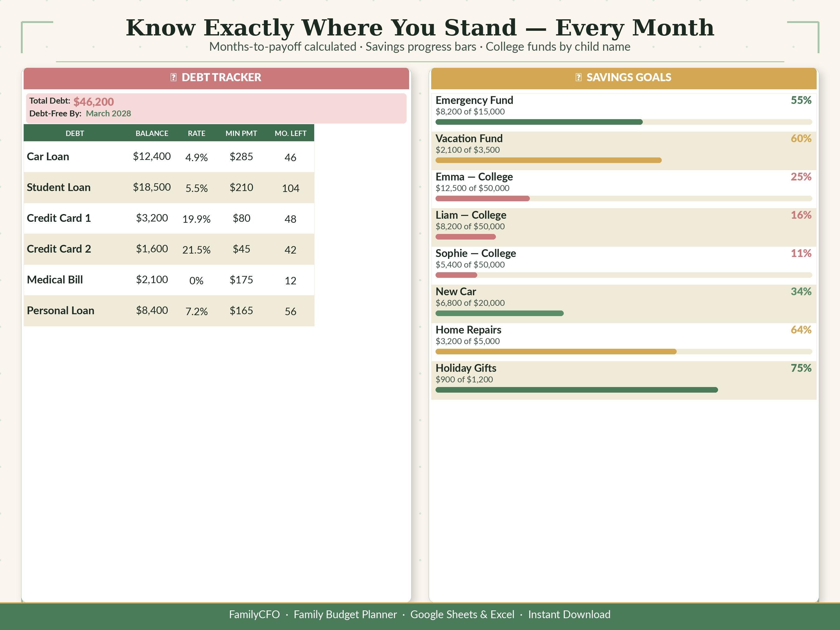Click the DEBT column header
The image size is (840, 630).
coord(75,133)
